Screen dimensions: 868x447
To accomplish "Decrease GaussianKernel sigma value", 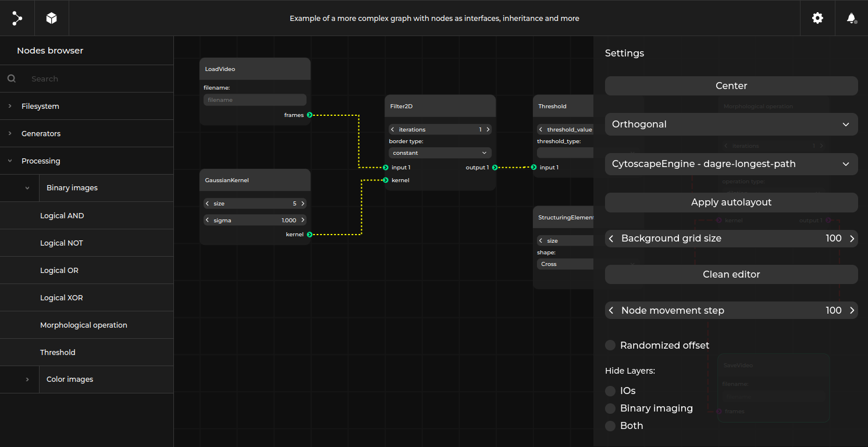I will [208, 220].
